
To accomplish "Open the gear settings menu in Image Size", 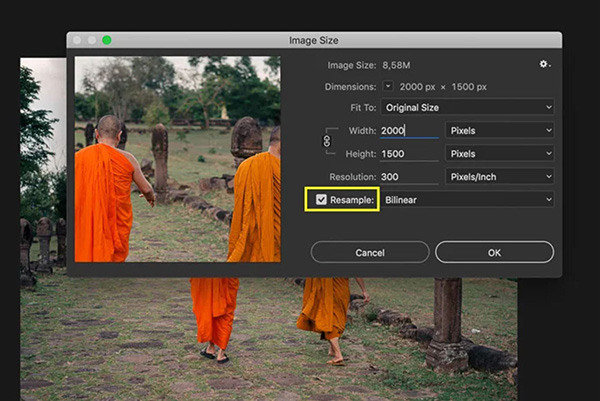I will (544, 64).
